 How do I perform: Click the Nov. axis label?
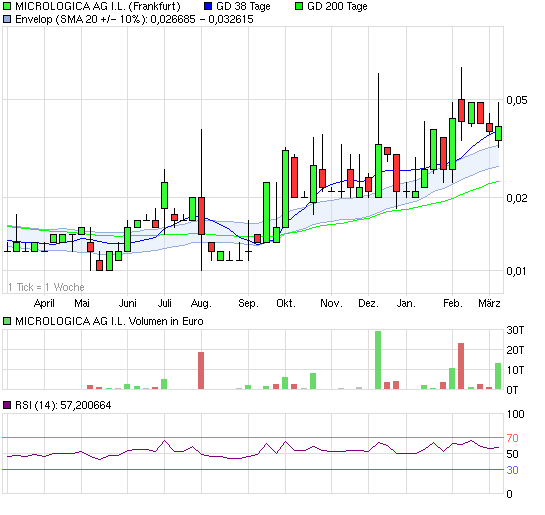click(x=331, y=303)
